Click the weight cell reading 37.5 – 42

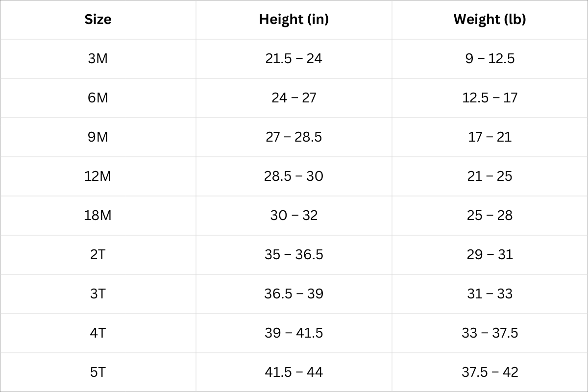pyautogui.click(x=490, y=372)
